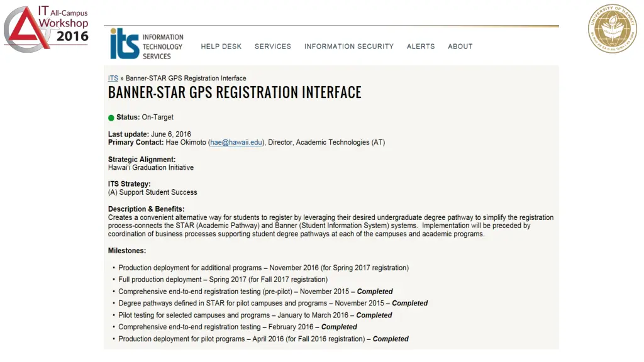This screenshot has height=362, width=644.
Task: Click the Milestones heading
Action: point(127,250)
